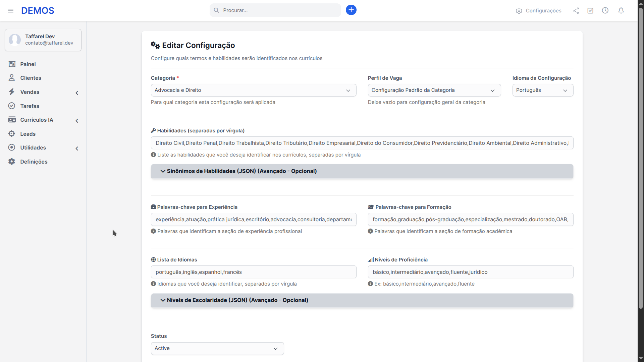Click the blue plus button beside search
This screenshot has height=362, width=644.
[351, 10]
